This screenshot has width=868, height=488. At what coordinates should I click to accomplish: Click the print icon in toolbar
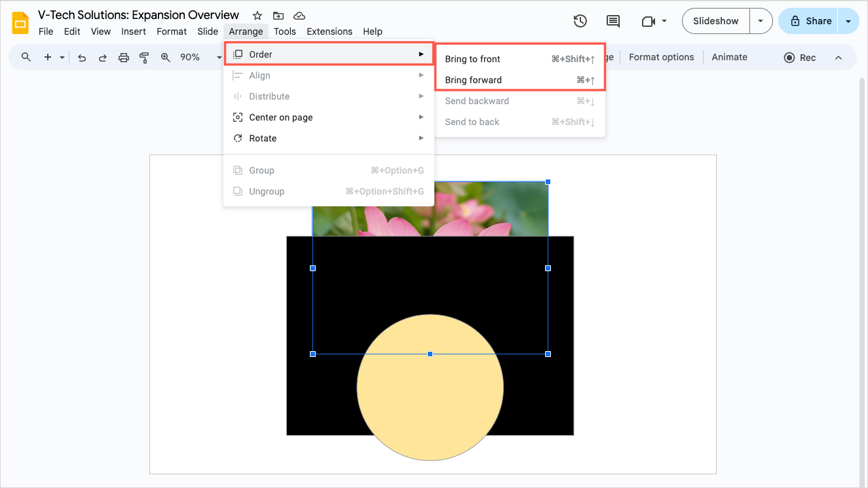tap(124, 58)
